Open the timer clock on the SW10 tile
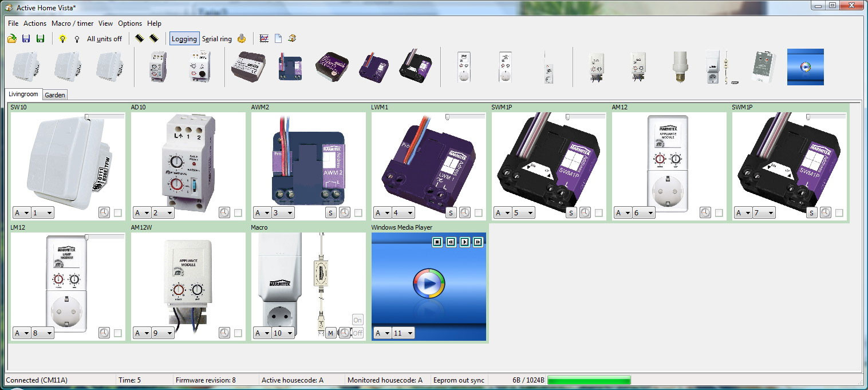Image resolution: width=868 pixels, height=390 pixels. click(x=104, y=212)
